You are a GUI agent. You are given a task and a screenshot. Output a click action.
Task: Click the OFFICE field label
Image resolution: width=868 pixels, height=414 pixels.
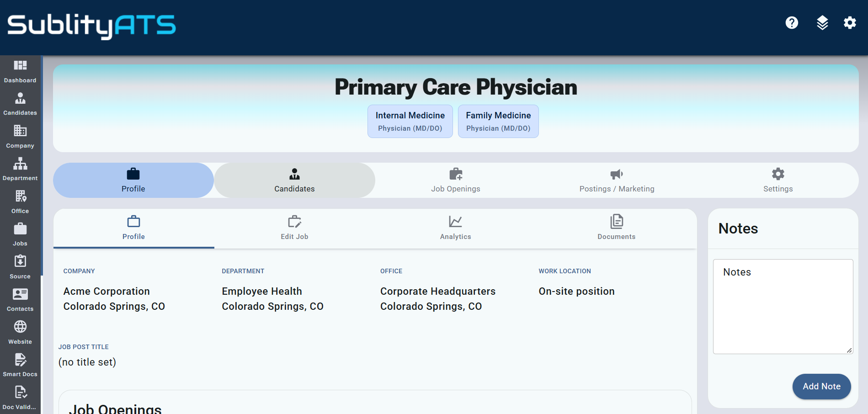pyautogui.click(x=391, y=271)
